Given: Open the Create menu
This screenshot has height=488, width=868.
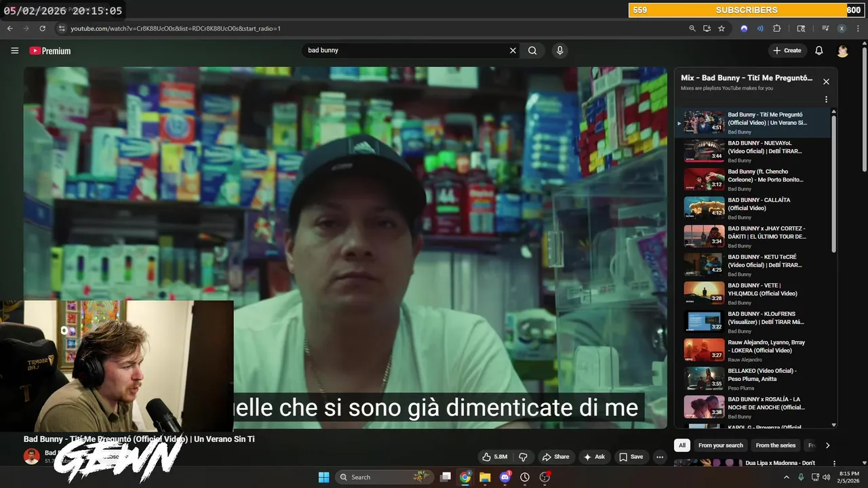Looking at the screenshot, I should pyautogui.click(x=787, y=50).
